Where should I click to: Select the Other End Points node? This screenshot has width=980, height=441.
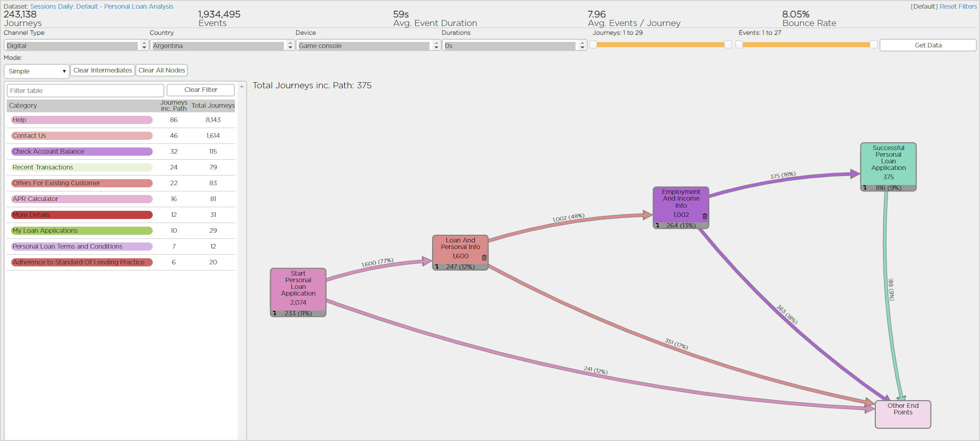tap(902, 414)
